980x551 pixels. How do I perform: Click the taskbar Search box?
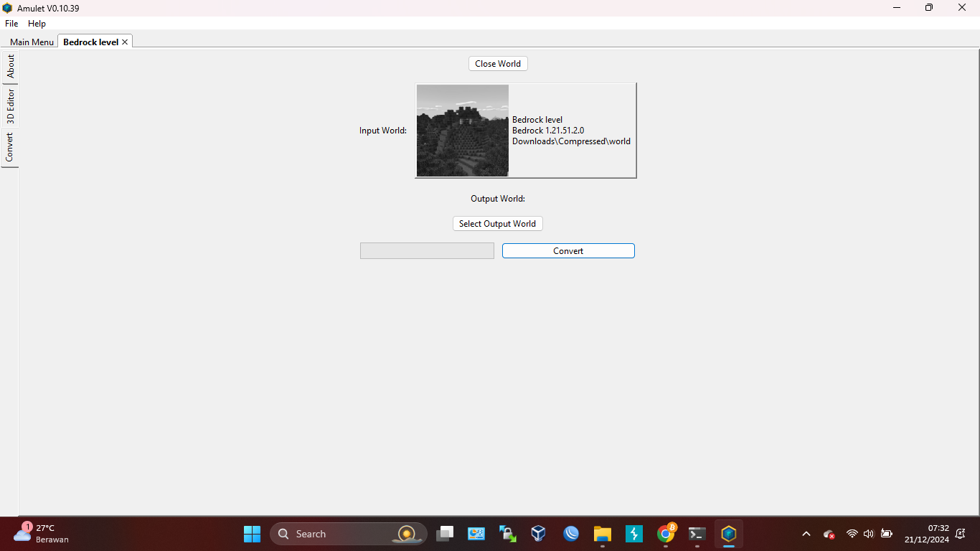[349, 534]
